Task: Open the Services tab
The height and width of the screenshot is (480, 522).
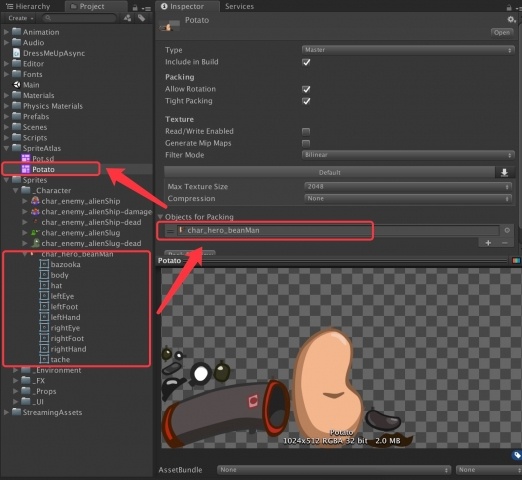Action: (x=239, y=6)
